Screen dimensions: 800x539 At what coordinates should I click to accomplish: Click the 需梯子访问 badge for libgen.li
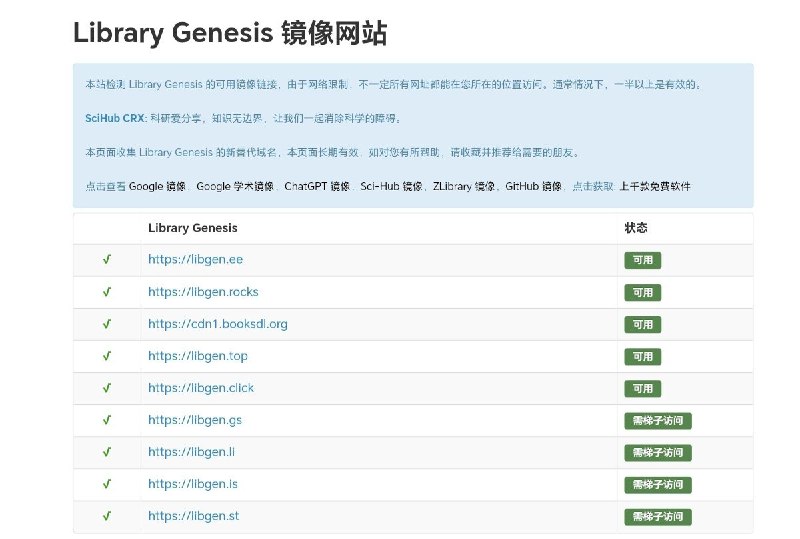(x=658, y=453)
